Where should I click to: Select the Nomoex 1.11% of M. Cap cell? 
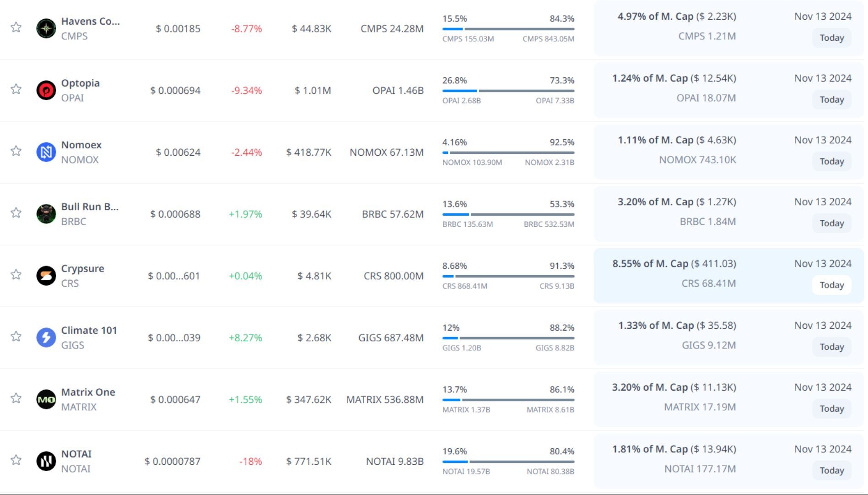pos(677,140)
